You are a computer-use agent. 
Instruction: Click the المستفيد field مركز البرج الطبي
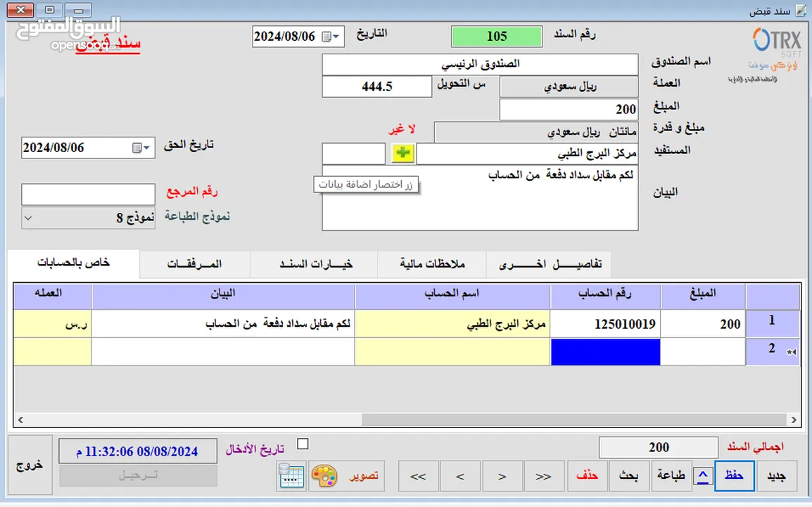tap(527, 154)
